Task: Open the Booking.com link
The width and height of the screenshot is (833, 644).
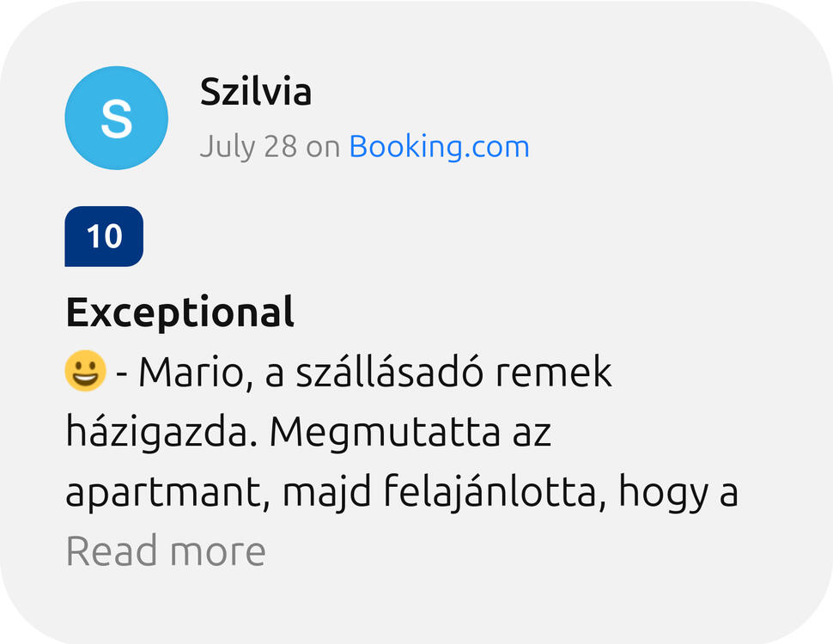Action: pos(439,147)
